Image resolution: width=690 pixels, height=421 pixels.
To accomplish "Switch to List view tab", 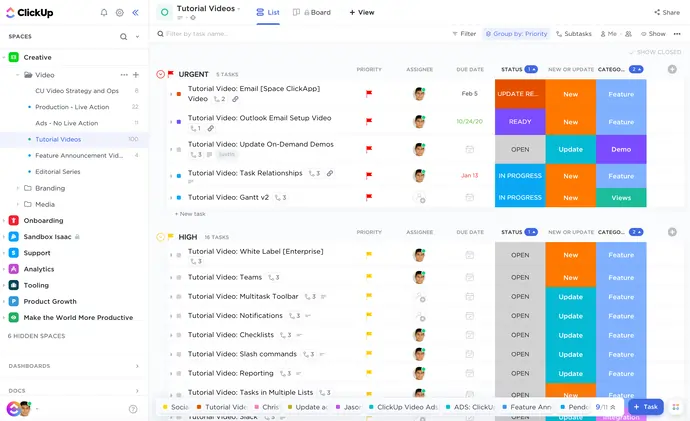I will (268, 12).
